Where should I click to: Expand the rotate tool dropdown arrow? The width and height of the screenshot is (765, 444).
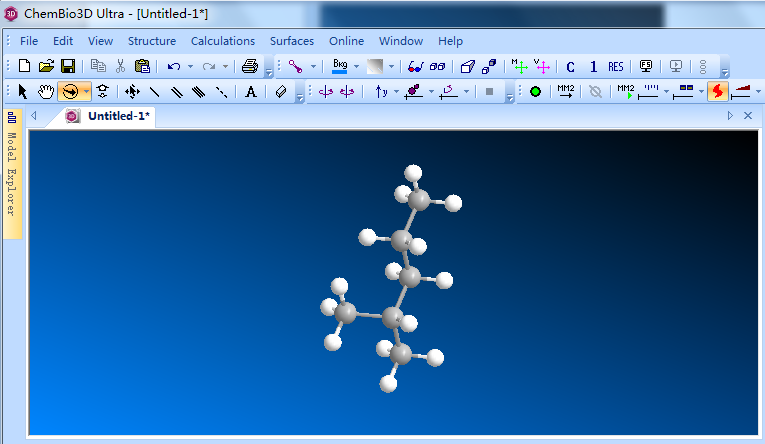tap(87, 91)
